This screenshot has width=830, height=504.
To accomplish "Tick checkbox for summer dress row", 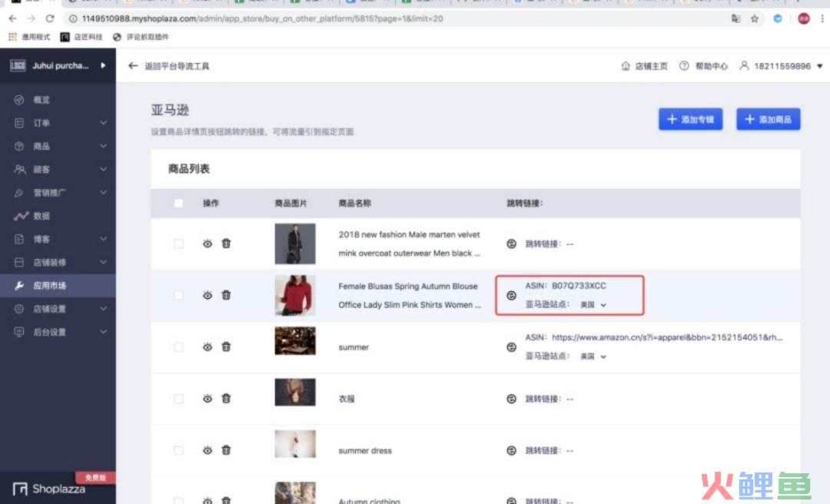I will [178, 450].
